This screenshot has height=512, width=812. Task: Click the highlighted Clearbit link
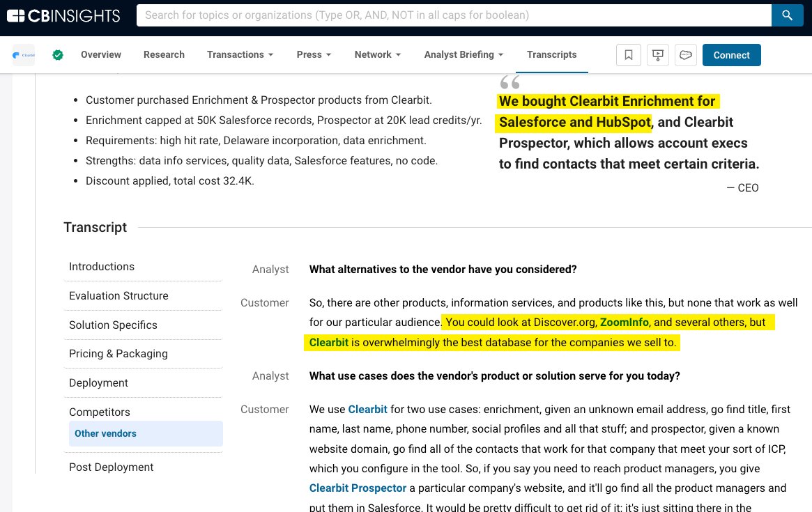click(329, 342)
